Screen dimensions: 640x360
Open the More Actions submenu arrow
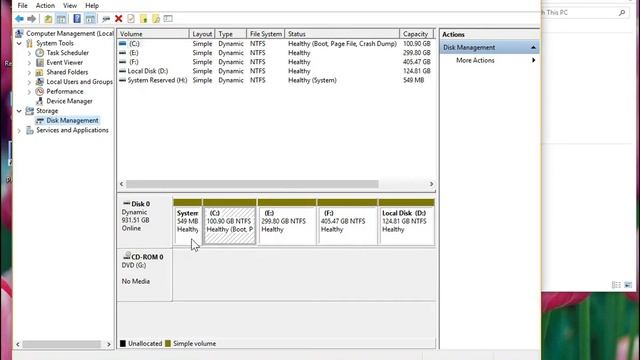coord(533,60)
